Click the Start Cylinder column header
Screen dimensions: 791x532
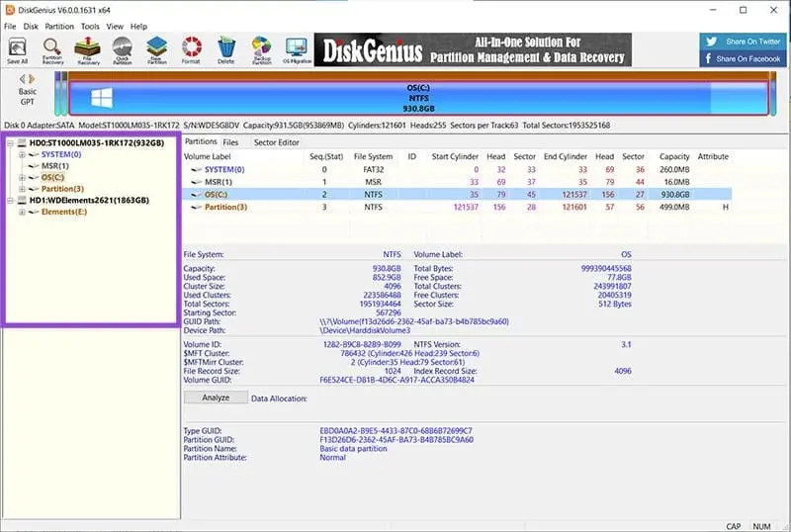pyautogui.click(x=455, y=156)
